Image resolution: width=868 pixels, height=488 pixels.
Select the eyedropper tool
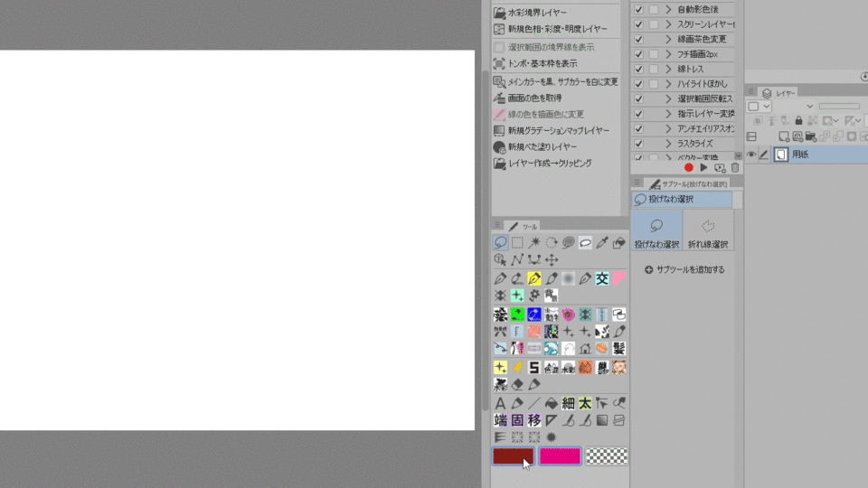(602, 242)
